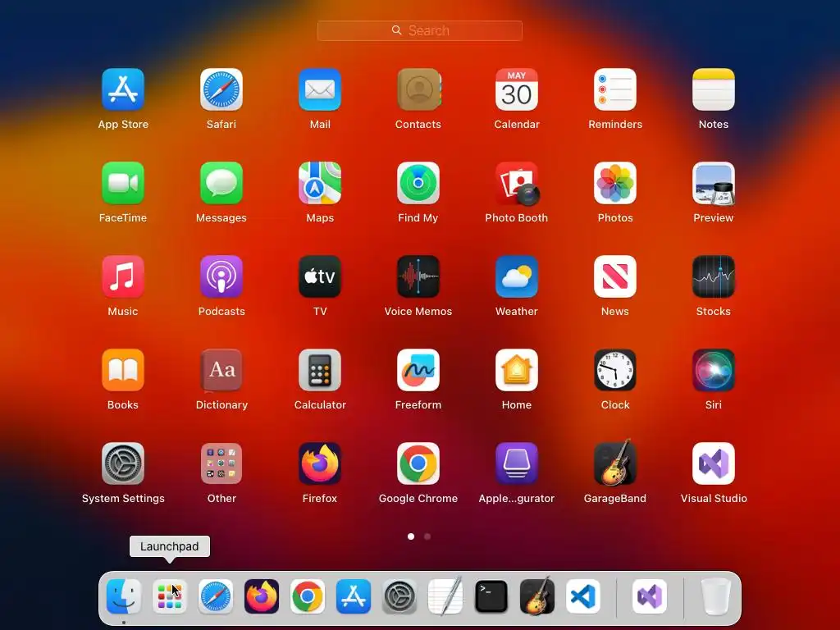Open the Podcasts app
The width and height of the screenshot is (840, 630).
coord(221,276)
